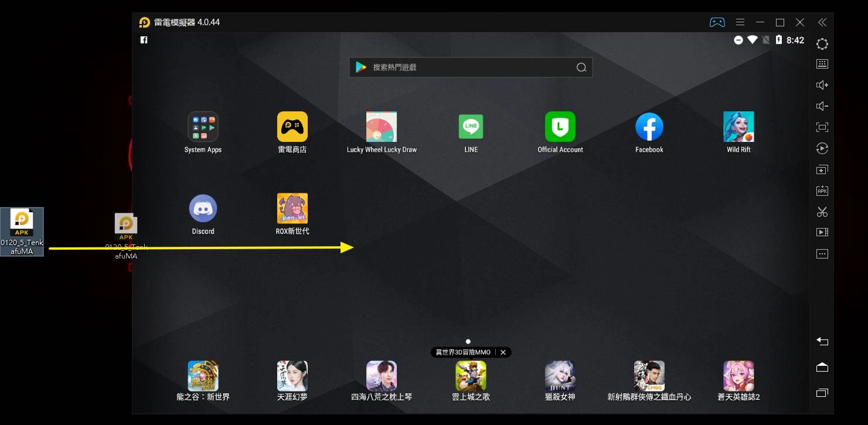Dismiss the 異世界3D冒險MMO ad popup
Viewport: 868px width, 425px height.
point(503,352)
